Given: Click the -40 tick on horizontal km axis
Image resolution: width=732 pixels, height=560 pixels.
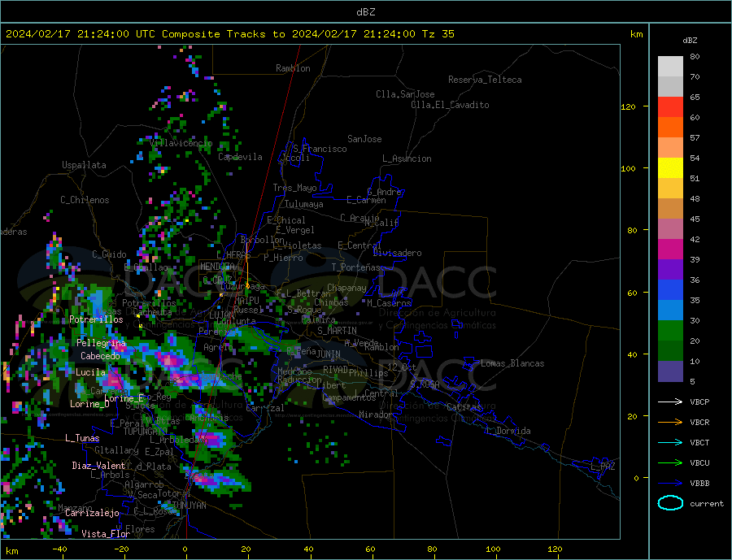Looking at the screenshot, I should 59,549.
